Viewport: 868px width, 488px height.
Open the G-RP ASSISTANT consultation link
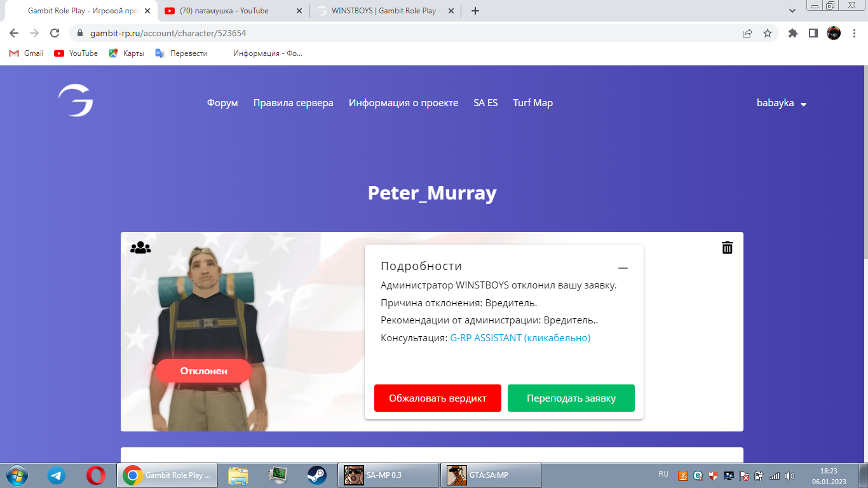click(520, 338)
